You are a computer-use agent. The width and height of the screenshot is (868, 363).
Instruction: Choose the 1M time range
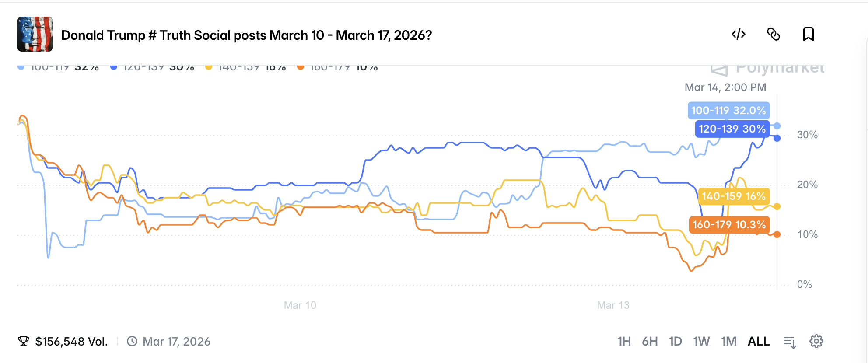728,341
